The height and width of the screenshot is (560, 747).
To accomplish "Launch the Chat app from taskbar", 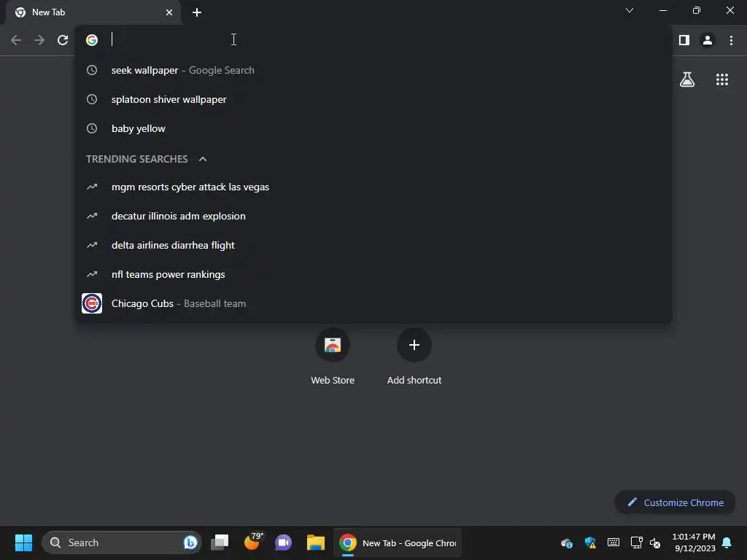I will coord(283,542).
